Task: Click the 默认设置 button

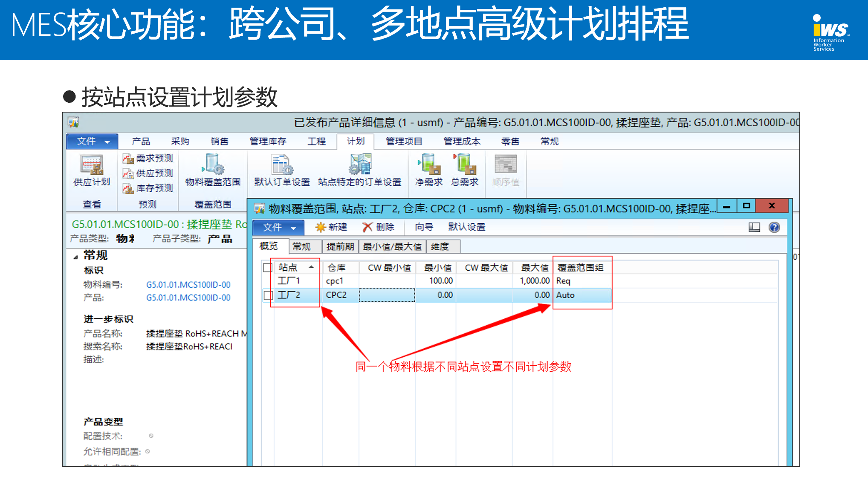Action: point(467,227)
